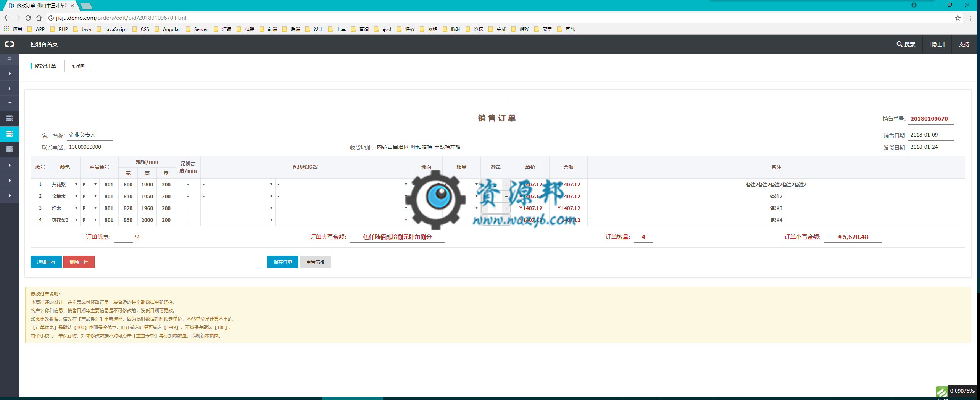Click the 备注3 remark cell

pos(776,208)
